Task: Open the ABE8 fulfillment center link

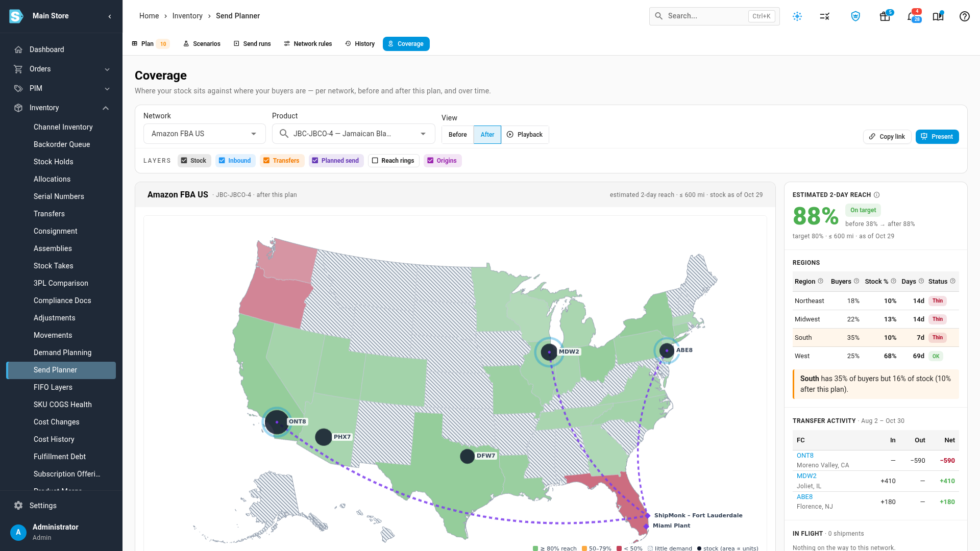Action: 804,497
